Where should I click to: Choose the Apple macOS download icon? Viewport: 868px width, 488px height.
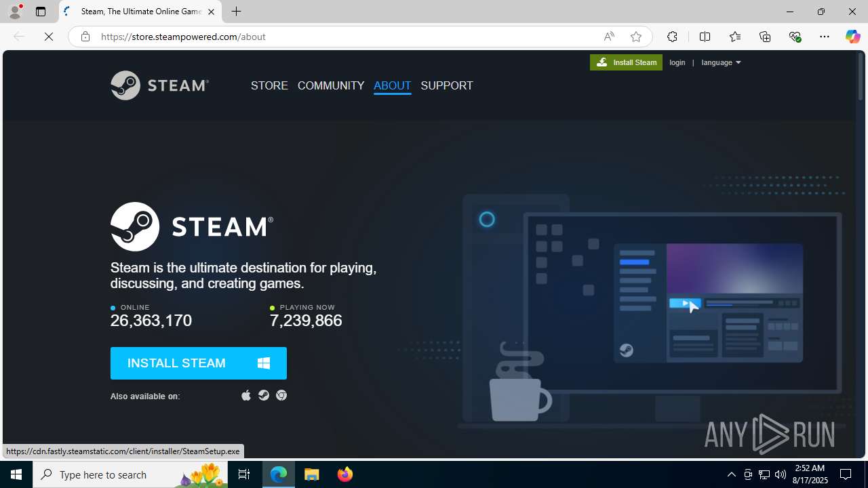[246, 395]
